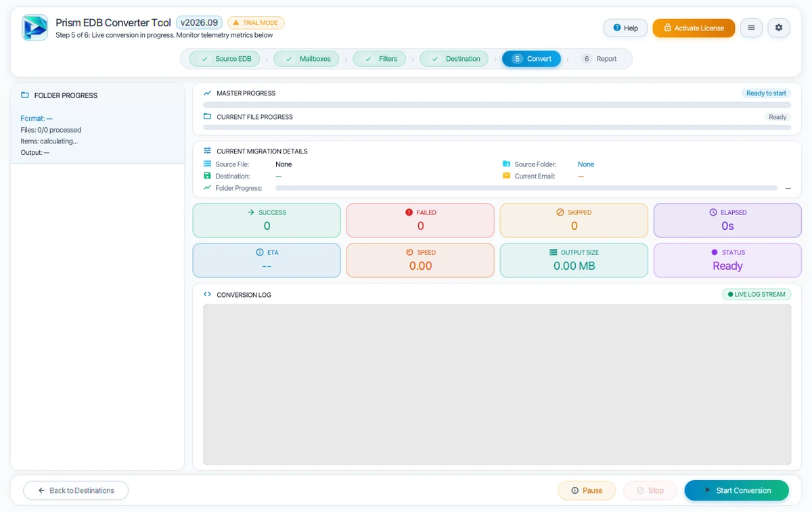Click the Failed red alert icon
The height and width of the screenshot is (512, 812).
pos(409,212)
